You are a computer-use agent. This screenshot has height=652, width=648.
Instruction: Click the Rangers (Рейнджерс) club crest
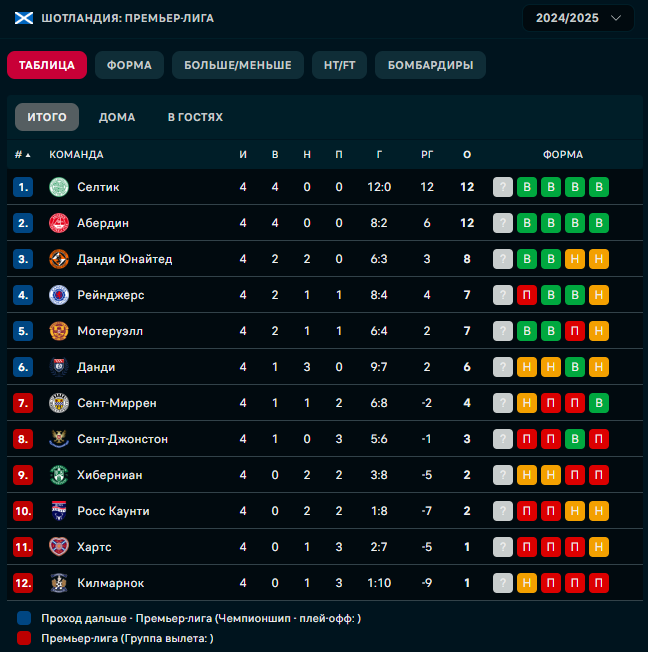point(59,295)
